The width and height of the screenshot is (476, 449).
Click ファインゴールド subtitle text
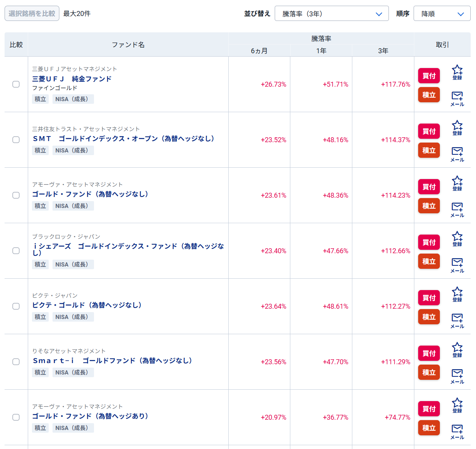point(55,88)
